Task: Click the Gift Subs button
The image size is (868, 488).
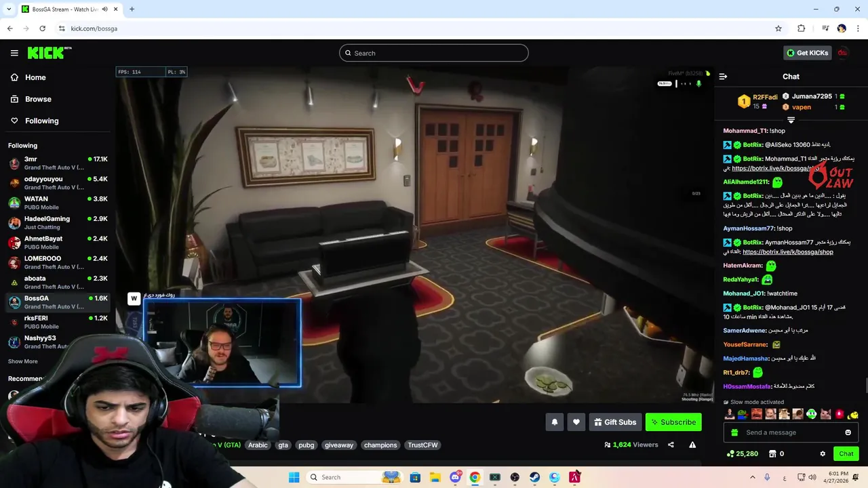Action: [615, 422]
